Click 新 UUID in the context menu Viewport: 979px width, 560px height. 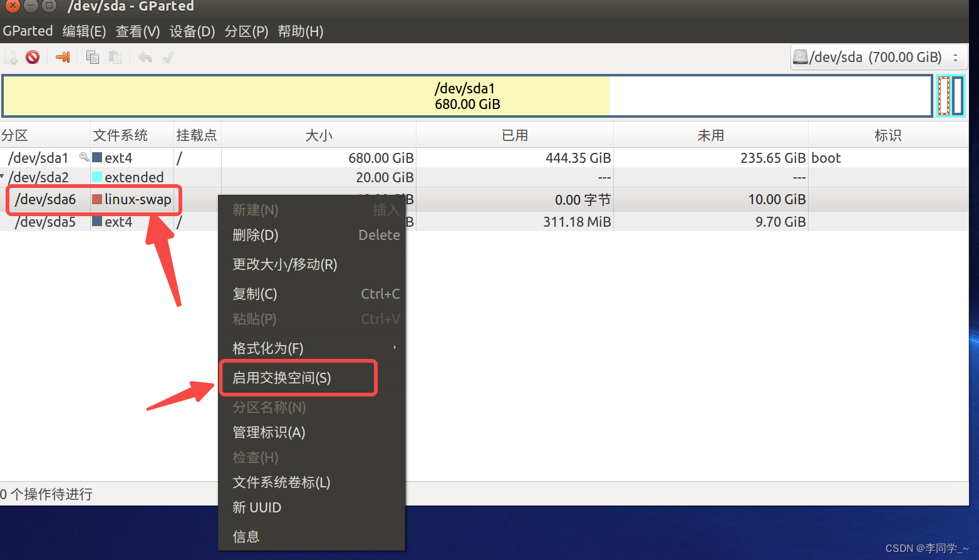(x=257, y=507)
